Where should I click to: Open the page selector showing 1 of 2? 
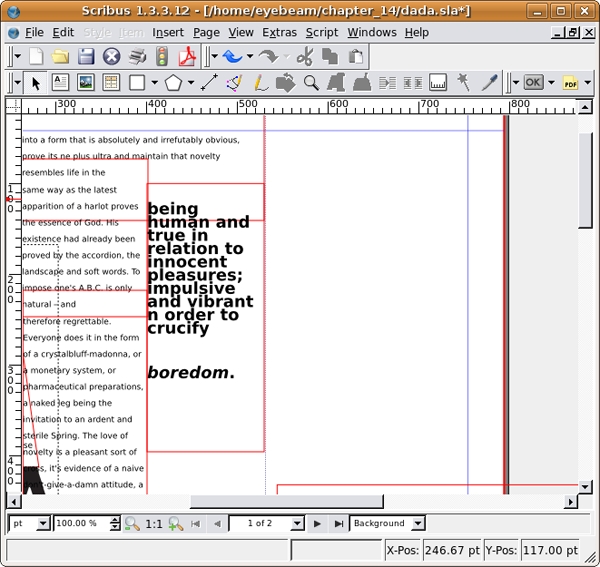266,523
